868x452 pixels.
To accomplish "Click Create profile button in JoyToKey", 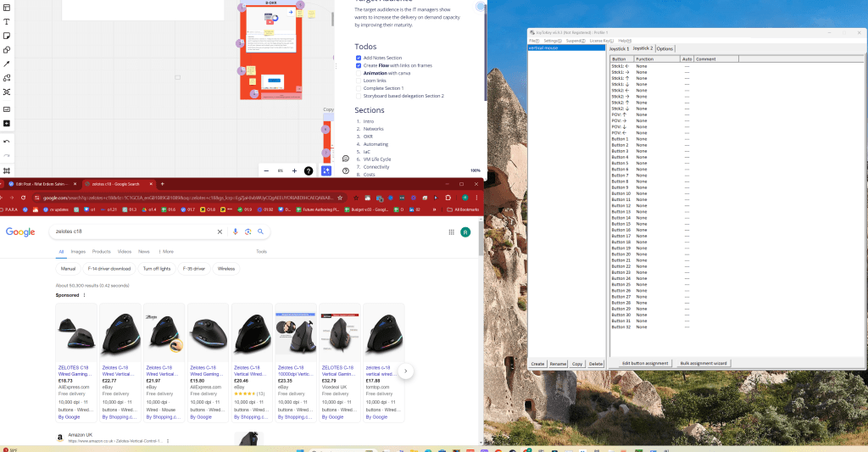I will coord(537,364).
